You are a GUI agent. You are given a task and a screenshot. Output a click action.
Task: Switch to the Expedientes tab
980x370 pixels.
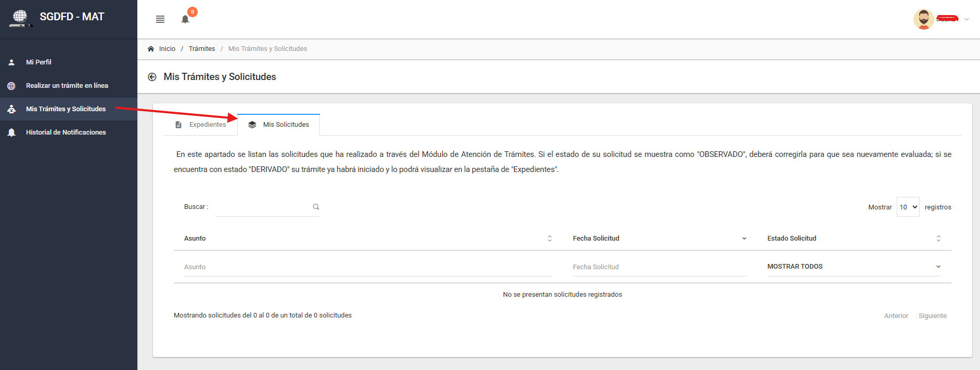point(201,125)
